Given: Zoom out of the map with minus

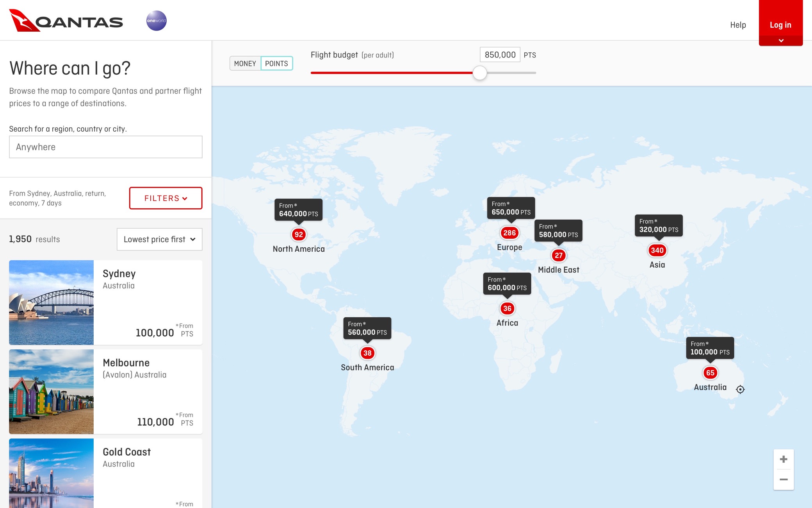Looking at the screenshot, I should point(784,479).
